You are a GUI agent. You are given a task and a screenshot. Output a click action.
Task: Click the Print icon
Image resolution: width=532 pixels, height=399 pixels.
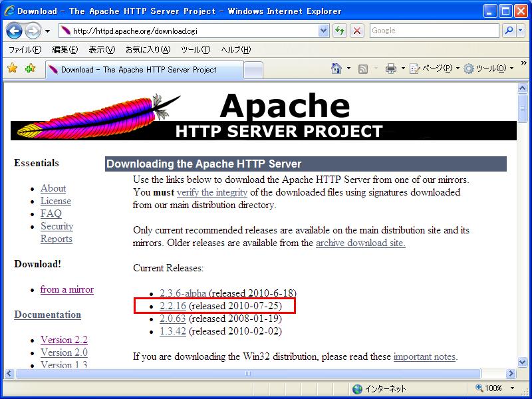click(x=391, y=69)
